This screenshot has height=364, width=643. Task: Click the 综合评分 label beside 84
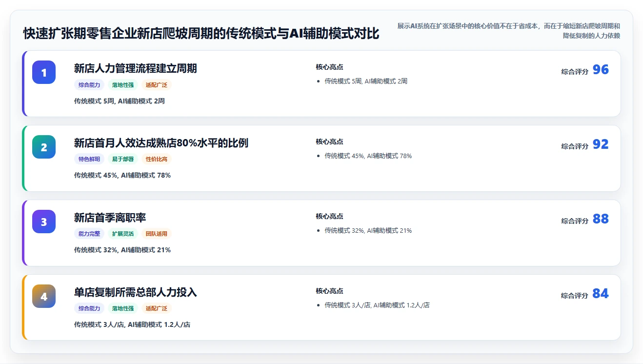(x=575, y=296)
